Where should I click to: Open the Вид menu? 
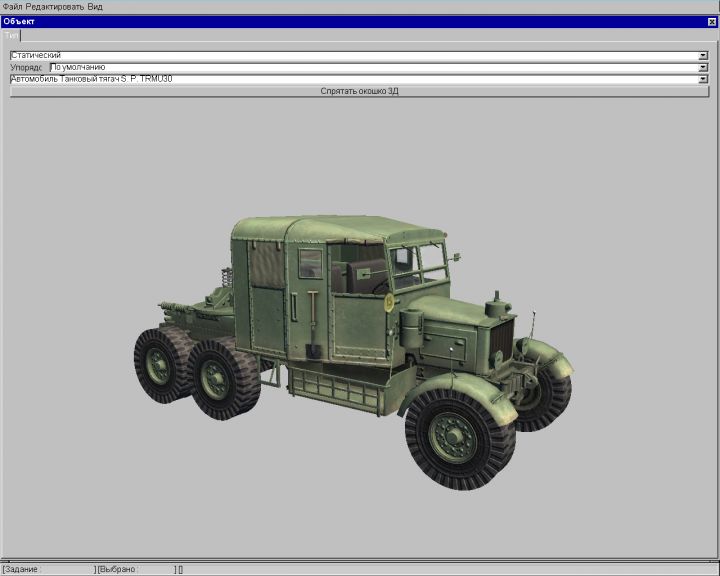click(x=95, y=6)
